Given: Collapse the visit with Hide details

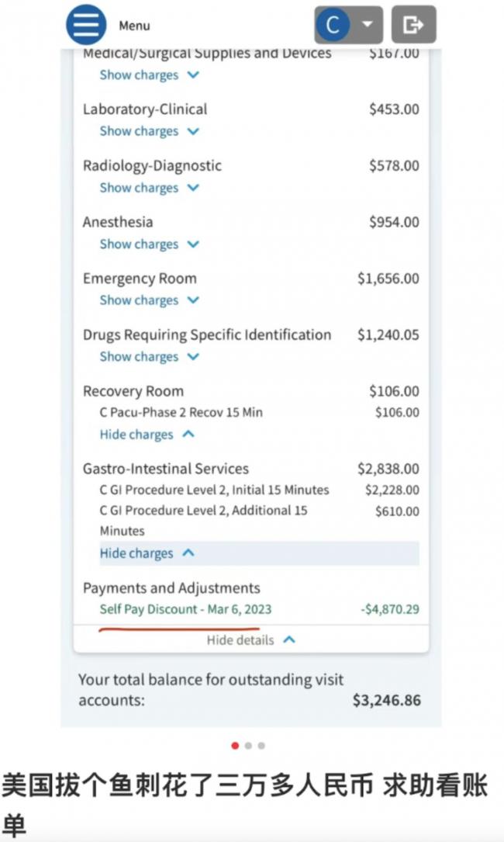Looking at the screenshot, I should [x=250, y=639].
